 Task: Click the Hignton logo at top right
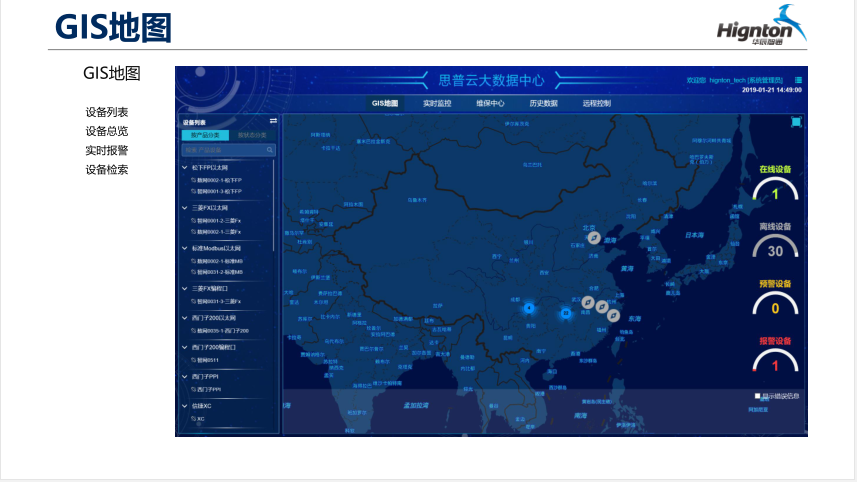point(762,27)
